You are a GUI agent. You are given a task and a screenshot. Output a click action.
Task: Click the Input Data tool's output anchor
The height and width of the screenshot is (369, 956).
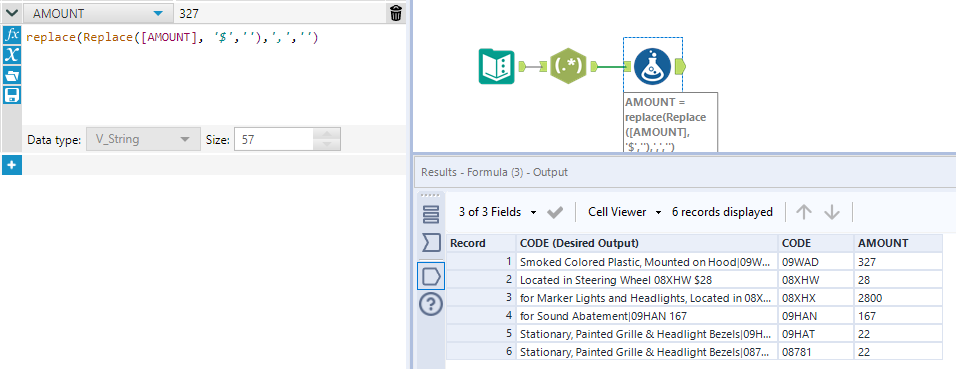click(523, 66)
